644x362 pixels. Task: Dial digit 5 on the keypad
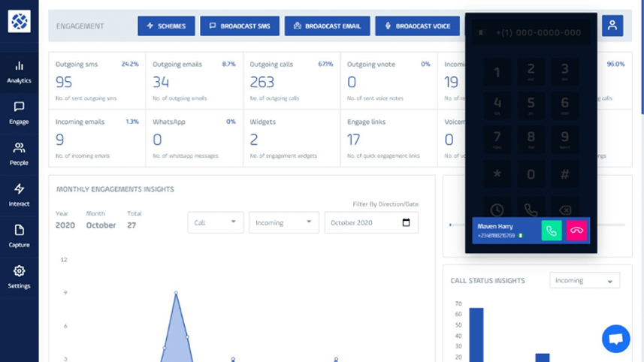531,106
